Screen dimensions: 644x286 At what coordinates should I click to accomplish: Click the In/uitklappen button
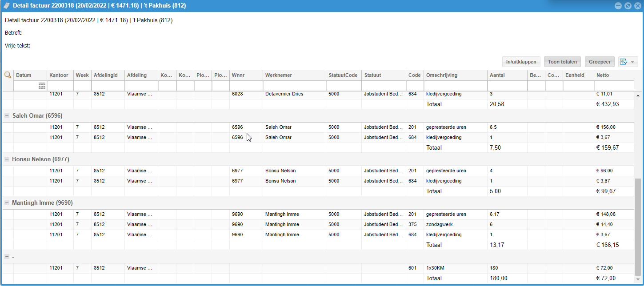521,62
